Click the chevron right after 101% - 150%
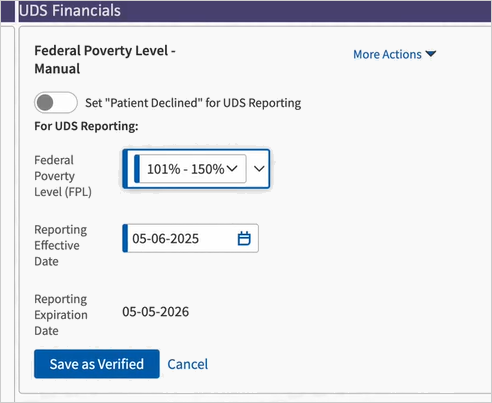 pos(232,169)
